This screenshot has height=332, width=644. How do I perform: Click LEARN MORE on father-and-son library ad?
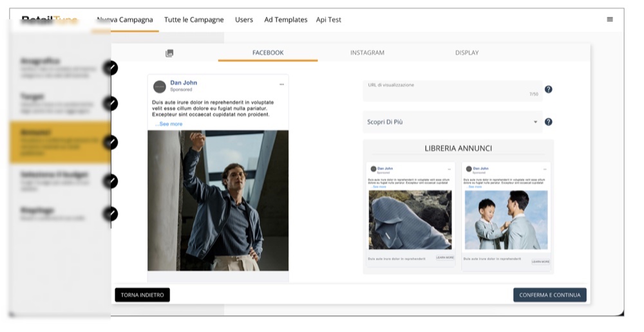click(x=540, y=261)
